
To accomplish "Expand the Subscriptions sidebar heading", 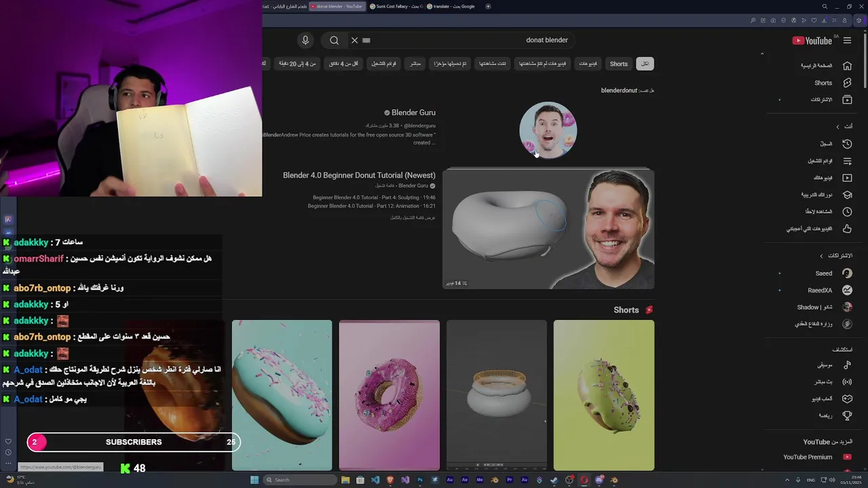I will coord(836,256).
